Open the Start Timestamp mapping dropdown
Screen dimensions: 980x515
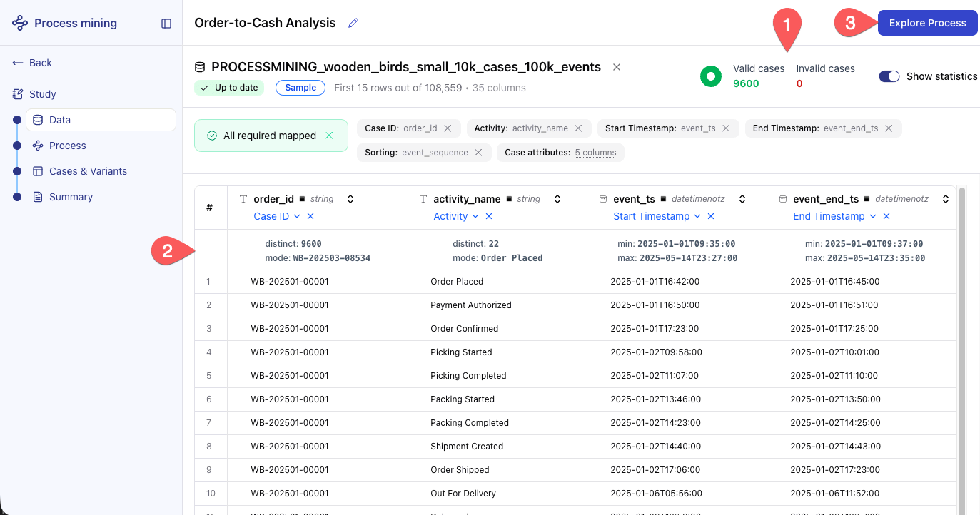coord(657,216)
